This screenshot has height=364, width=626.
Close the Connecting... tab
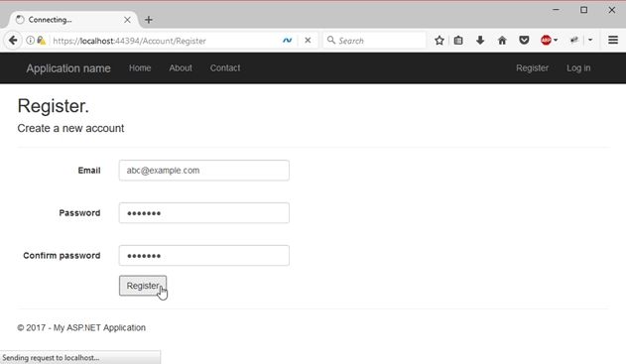127,20
